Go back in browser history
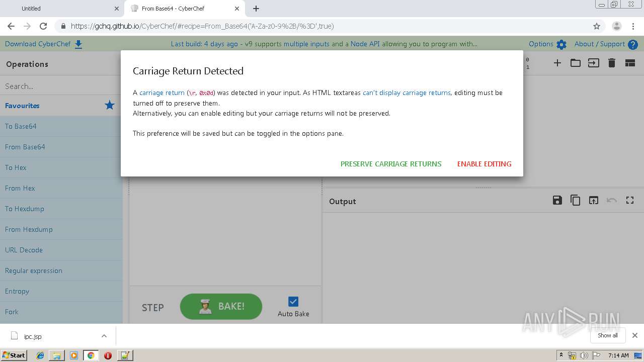644x362 pixels. 11,26
